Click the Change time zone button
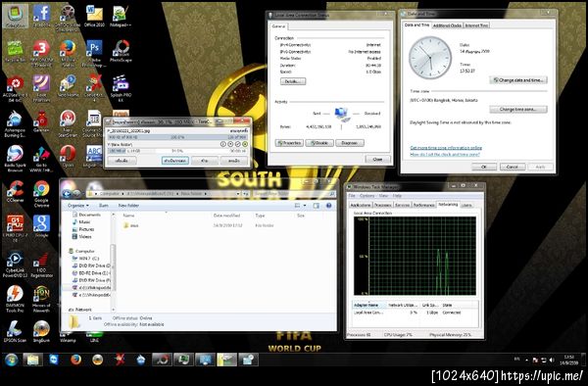The height and width of the screenshot is (386, 588). click(x=518, y=110)
